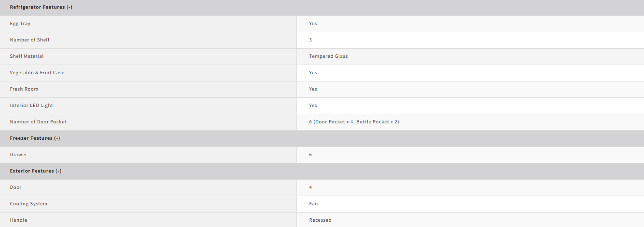644x227 pixels.
Task: Click the Shelf Material label
Action: (x=27, y=56)
